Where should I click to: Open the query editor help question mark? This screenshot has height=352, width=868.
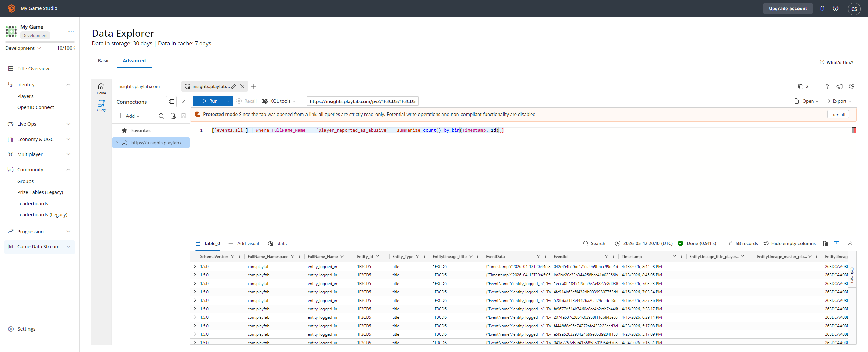tap(827, 86)
